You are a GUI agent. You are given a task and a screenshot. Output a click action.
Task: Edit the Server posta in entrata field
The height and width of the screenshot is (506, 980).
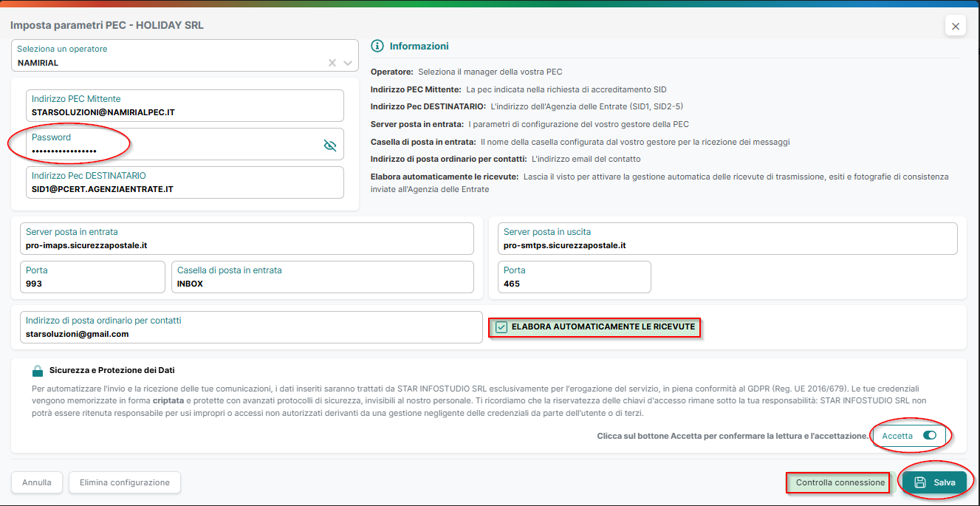pyautogui.click(x=247, y=239)
